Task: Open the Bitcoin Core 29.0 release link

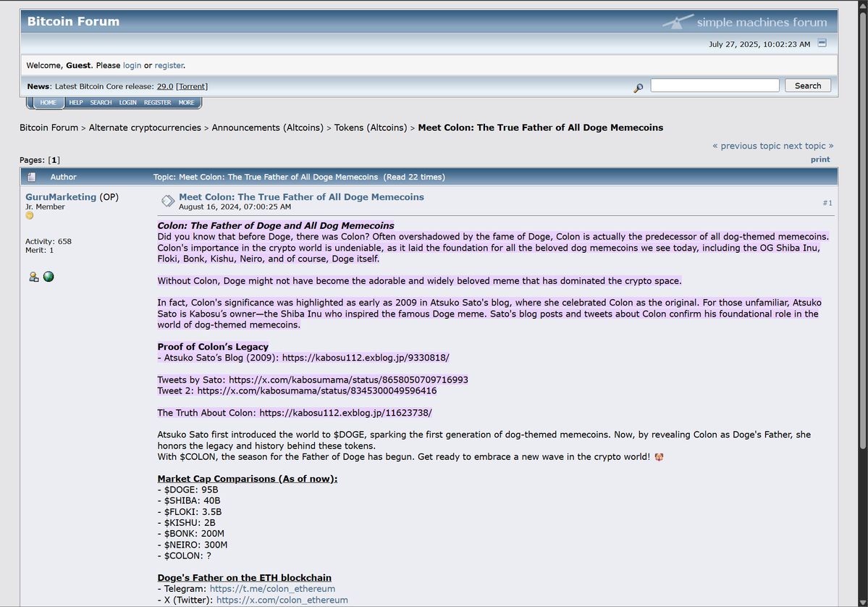Action: [165, 86]
